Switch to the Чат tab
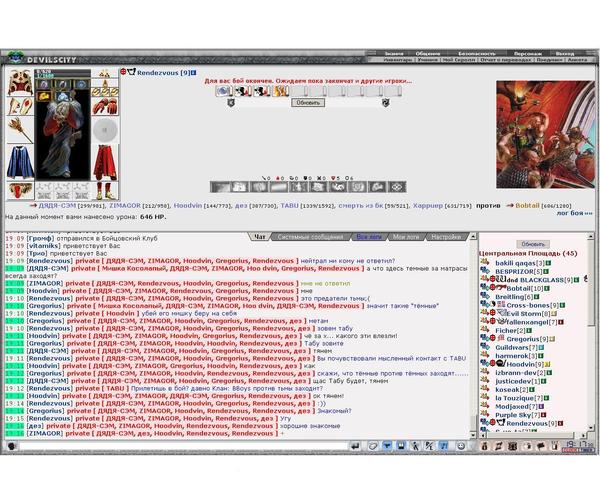Screen dimensions: 600x480 pyautogui.click(x=259, y=237)
